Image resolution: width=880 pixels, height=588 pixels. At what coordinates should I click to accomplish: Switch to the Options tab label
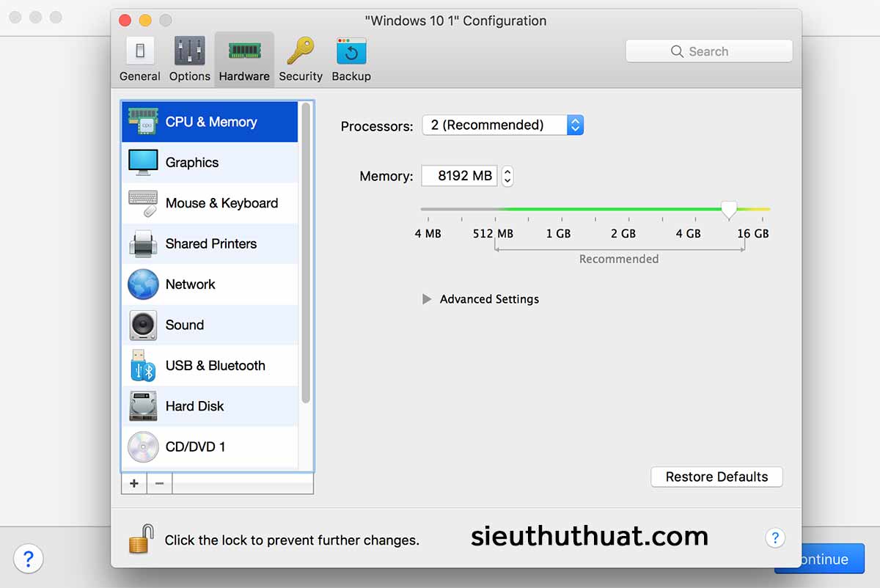tap(190, 76)
